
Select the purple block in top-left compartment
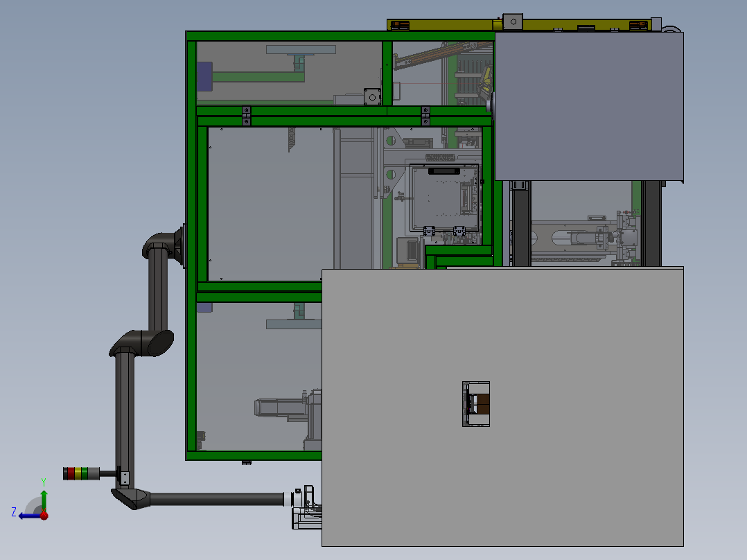[205, 76]
